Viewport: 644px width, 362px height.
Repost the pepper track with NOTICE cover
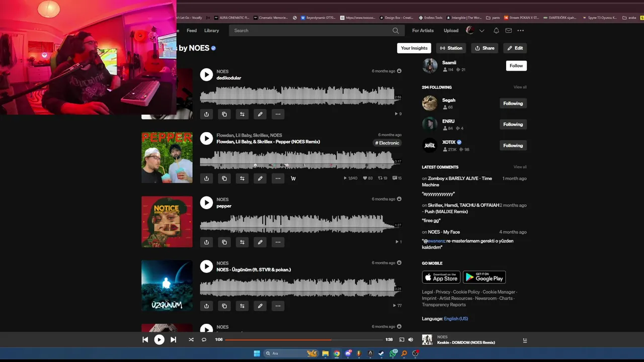242,242
